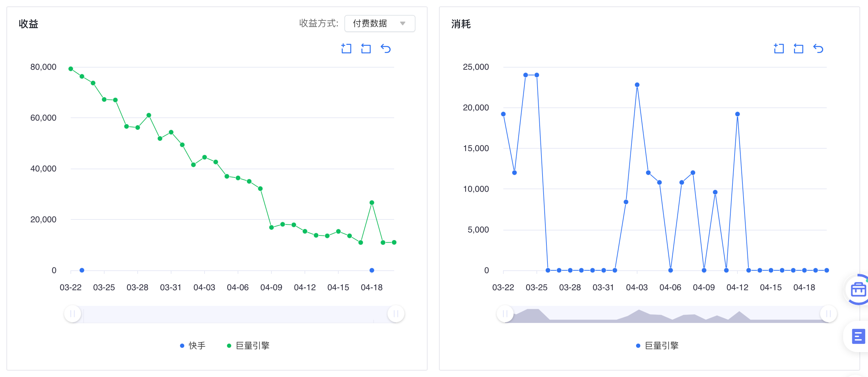Toggle 快手 series in 收益 legend
Viewport: 868px width, 377px height.
point(193,345)
